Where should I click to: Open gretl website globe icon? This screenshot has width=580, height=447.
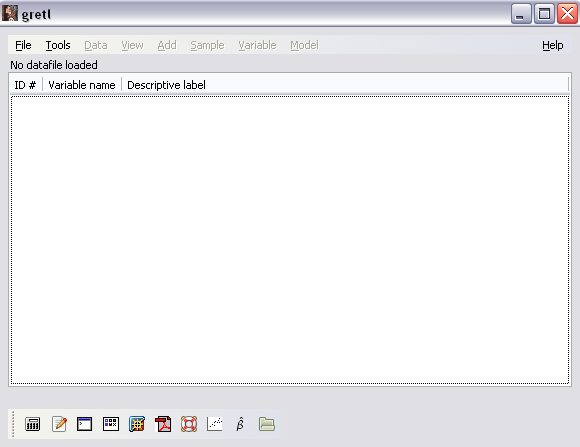point(137,424)
